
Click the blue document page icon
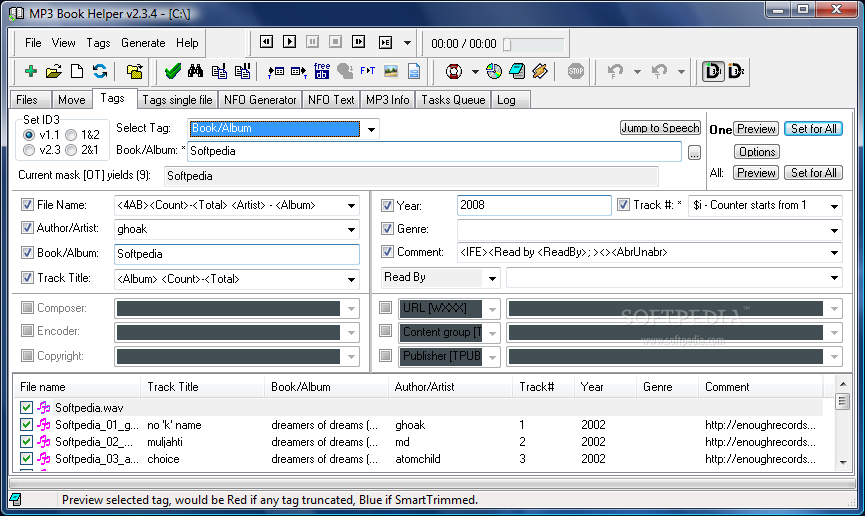point(414,71)
